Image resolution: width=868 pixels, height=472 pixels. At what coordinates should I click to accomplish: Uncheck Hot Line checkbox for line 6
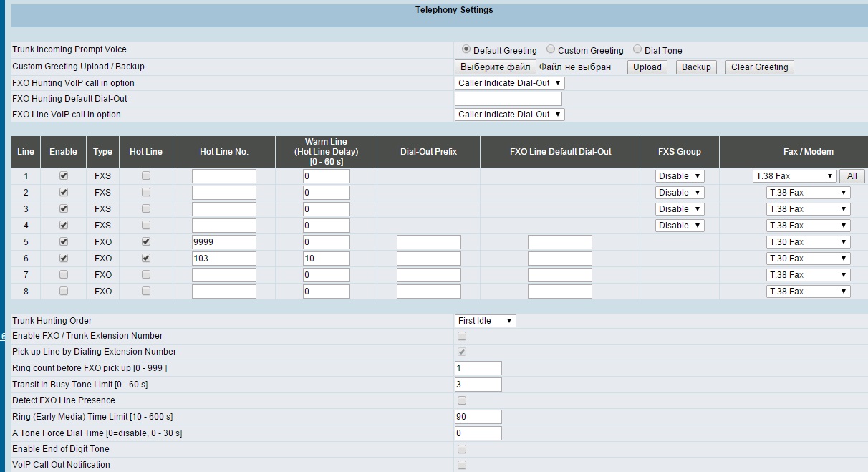146,259
